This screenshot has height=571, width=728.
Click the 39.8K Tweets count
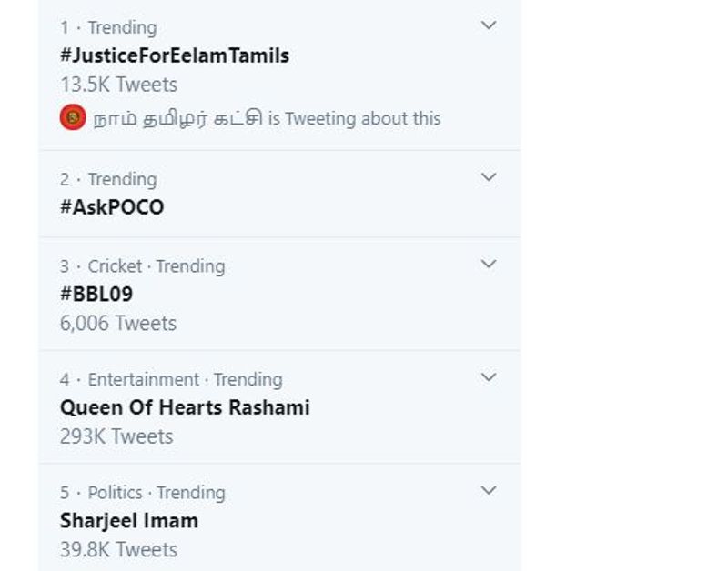[x=118, y=549]
